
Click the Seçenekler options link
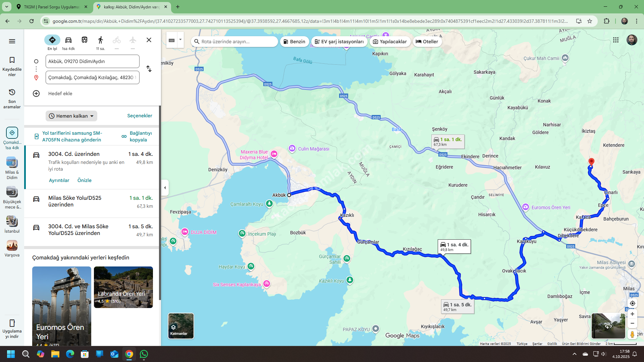[140, 116]
